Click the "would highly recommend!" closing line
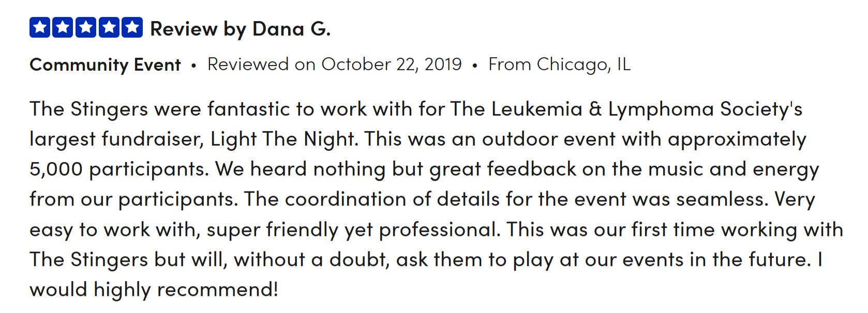Image resolution: width=868 pixels, height=313 pixels. pos(154,289)
